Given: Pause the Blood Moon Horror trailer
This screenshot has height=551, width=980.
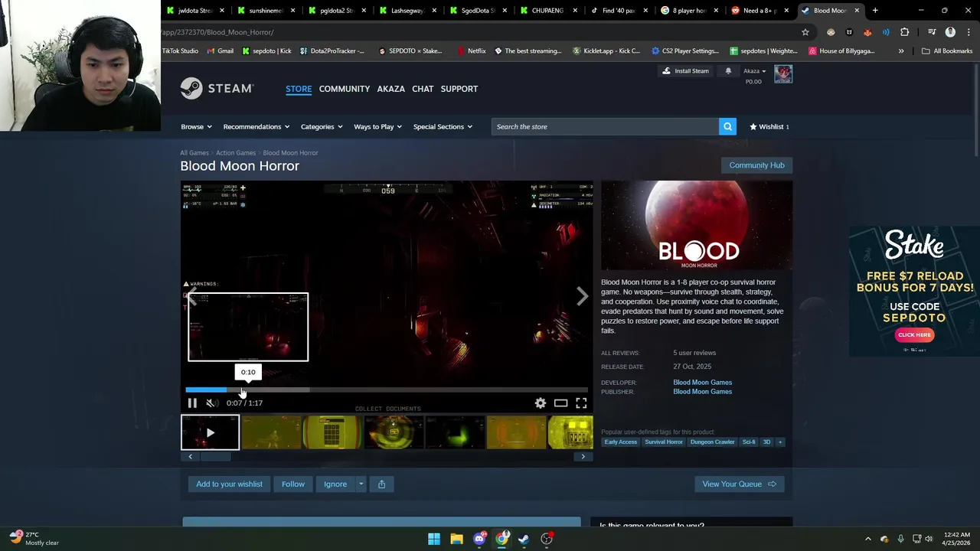Looking at the screenshot, I should click(x=192, y=403).
